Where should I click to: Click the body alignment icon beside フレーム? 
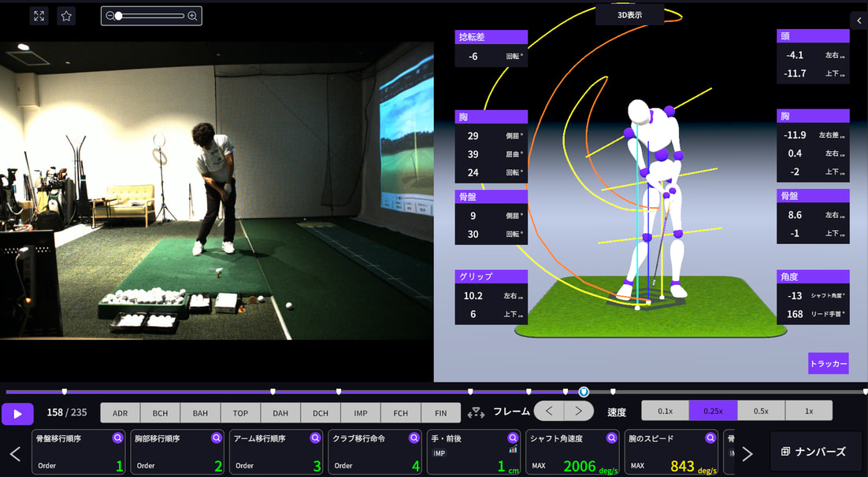(x=476, y=412)
